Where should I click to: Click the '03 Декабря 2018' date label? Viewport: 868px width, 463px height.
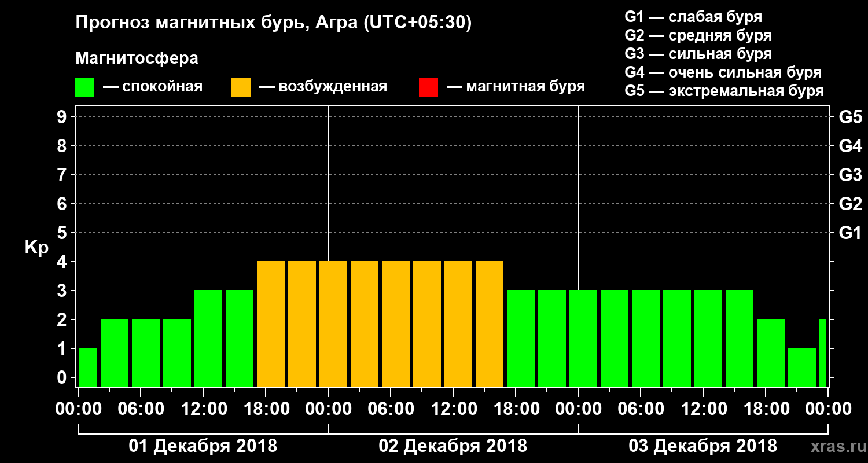pyautogui.click(x=703, y=446)
